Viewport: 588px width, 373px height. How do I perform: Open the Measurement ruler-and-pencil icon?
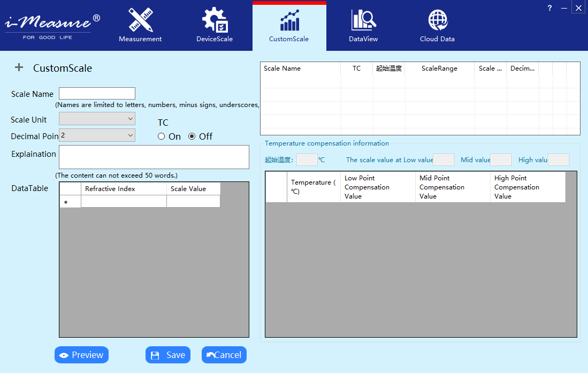[x=140, y=20]
